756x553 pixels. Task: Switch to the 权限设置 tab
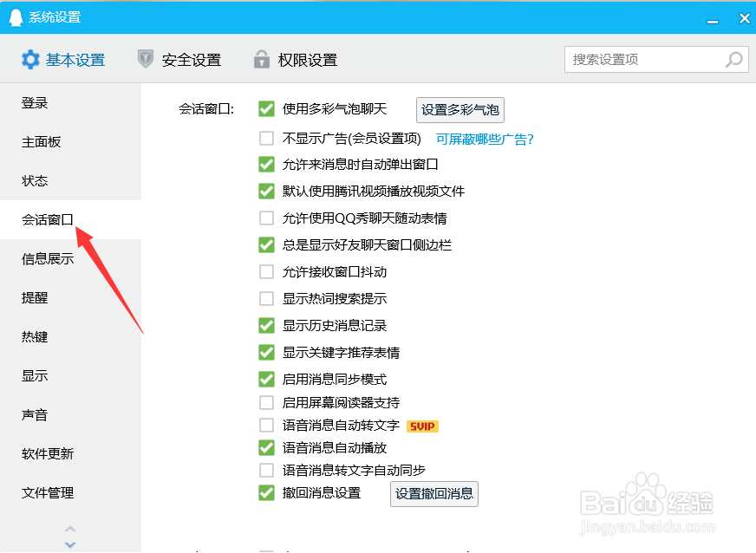tap(296, 60)
